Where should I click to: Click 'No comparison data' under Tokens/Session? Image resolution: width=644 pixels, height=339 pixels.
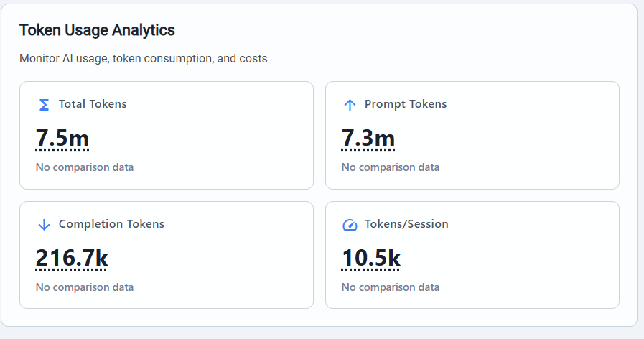point(391,287)
